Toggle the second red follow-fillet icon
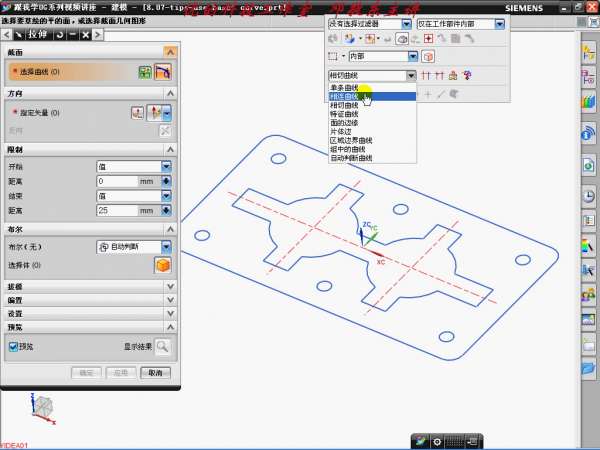The image size is (600, 450). [x=439, y=75]
